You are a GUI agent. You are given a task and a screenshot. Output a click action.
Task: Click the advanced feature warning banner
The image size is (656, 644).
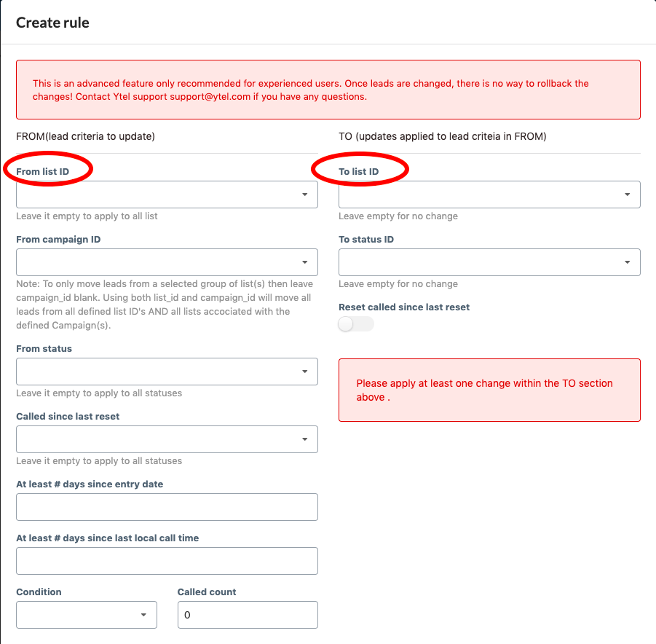[x=328, y=90]
